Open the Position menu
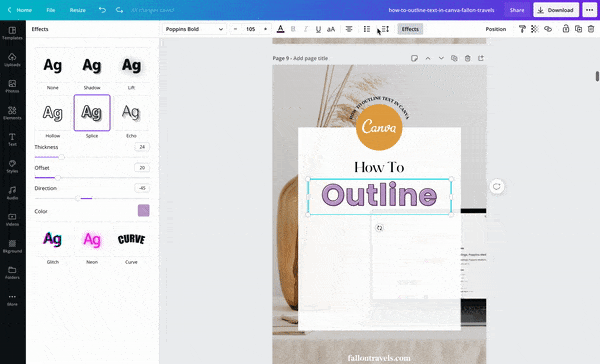Image resolution: width=600 pixels, height=364 pixels. click(496, 29)
